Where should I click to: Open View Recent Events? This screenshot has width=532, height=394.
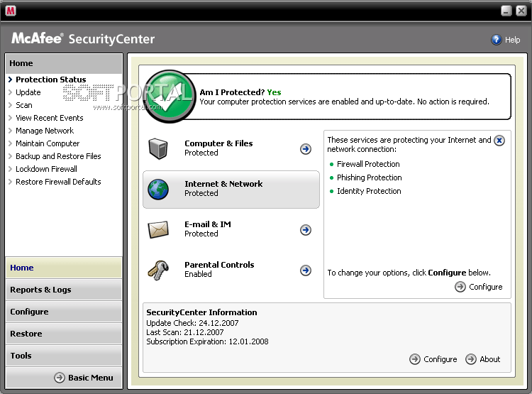pyautogui.click(x=50, y=118)
